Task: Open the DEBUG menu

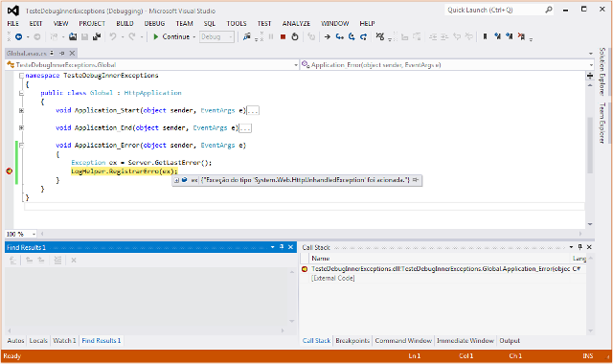Action: pos(154,23)
